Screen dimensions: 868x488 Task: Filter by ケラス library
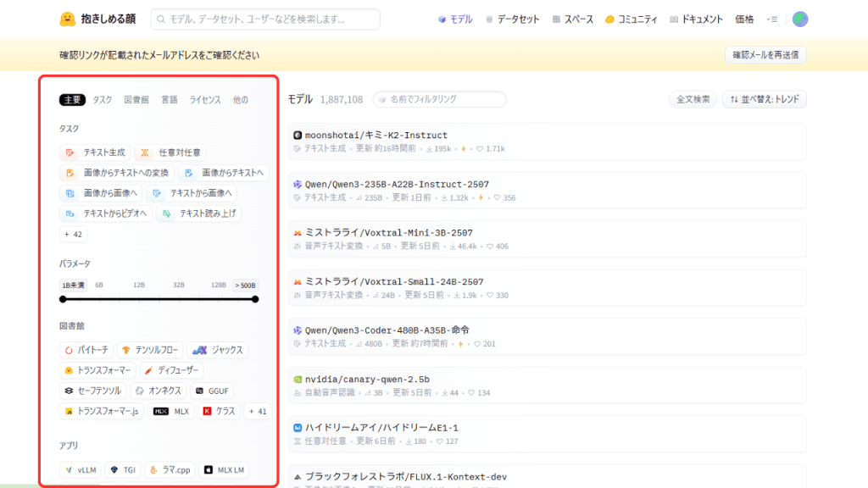(x=220, y=411)
